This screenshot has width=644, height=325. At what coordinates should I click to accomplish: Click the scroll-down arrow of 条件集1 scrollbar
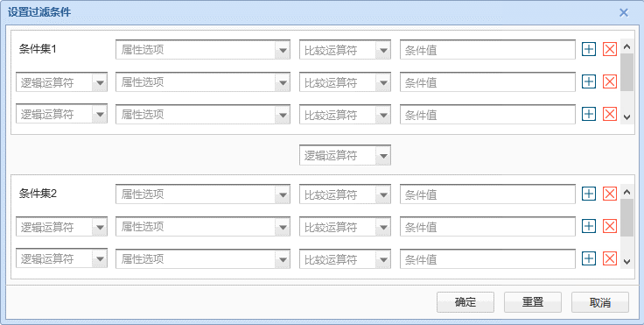point(626,117)
